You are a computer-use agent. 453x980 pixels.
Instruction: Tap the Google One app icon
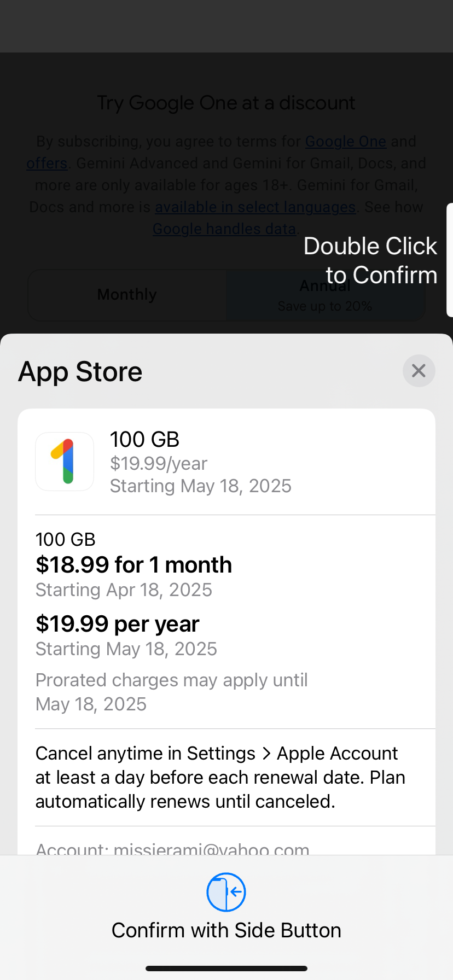tap(65, 462)
